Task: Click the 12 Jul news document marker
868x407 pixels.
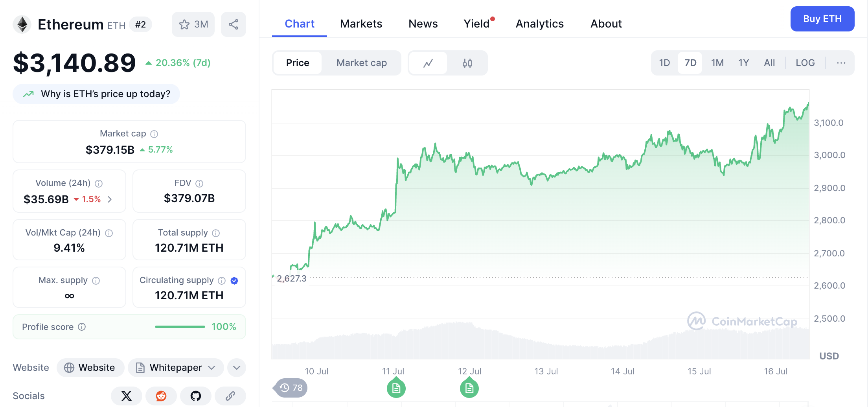Action: click(x=469, y=388)
